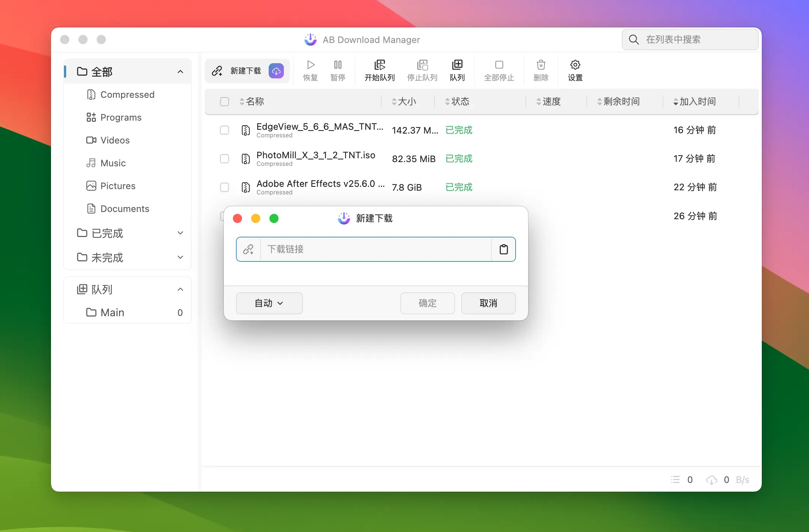
Task: Click the paste clipboard icon in dialog
Action: tap(503, 249)
